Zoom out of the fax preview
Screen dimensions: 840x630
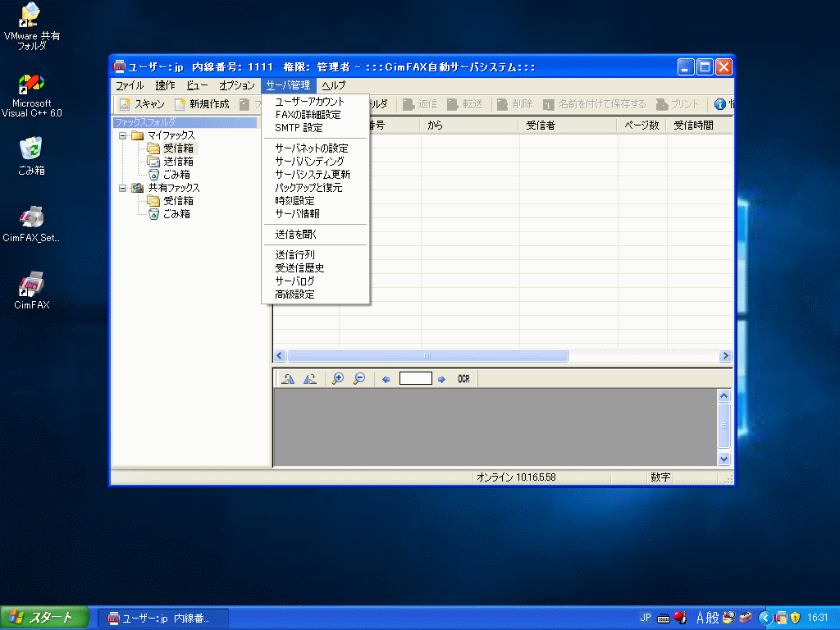359,379
